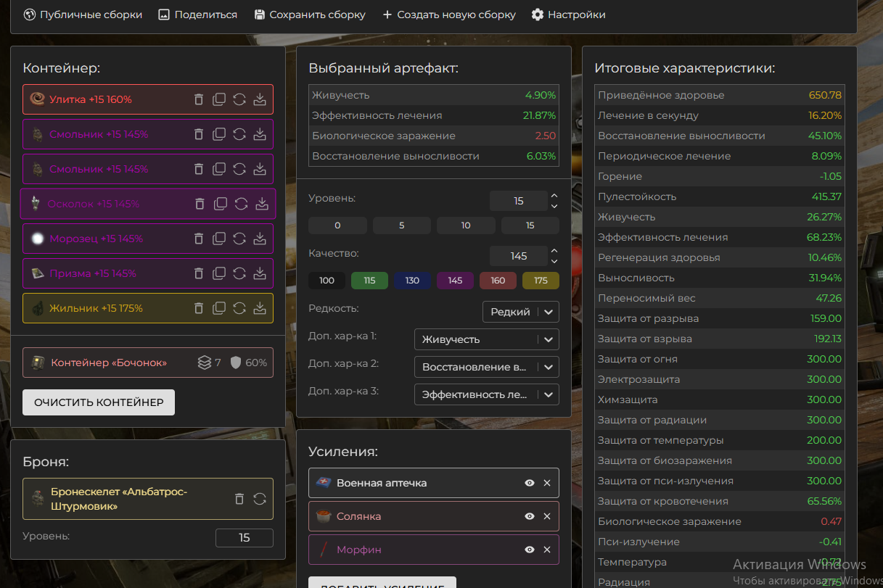Click Сохранить сборку in the top bar
883x588 pixels.
pos(310,15)
